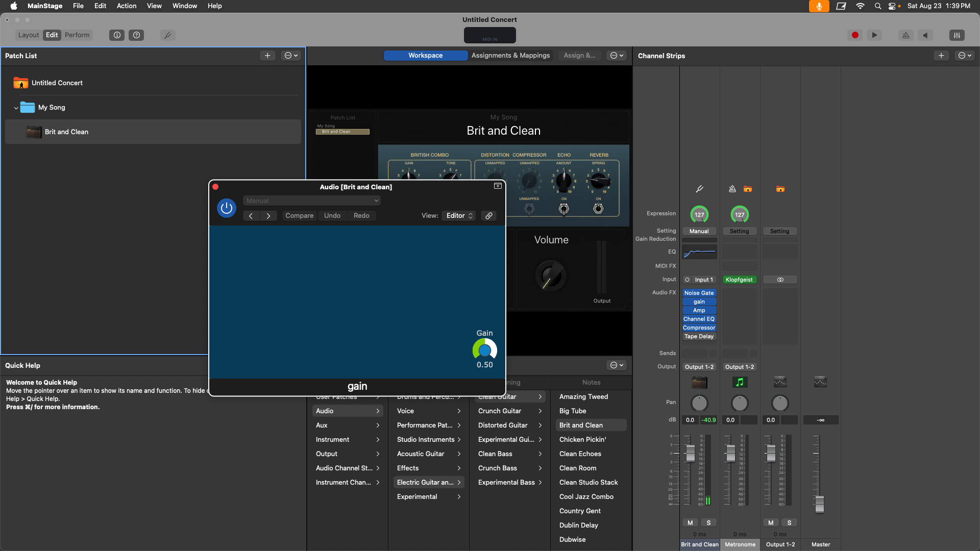Click the mixer icon on the Master strip
980x551 pixels.
point(820,382)
